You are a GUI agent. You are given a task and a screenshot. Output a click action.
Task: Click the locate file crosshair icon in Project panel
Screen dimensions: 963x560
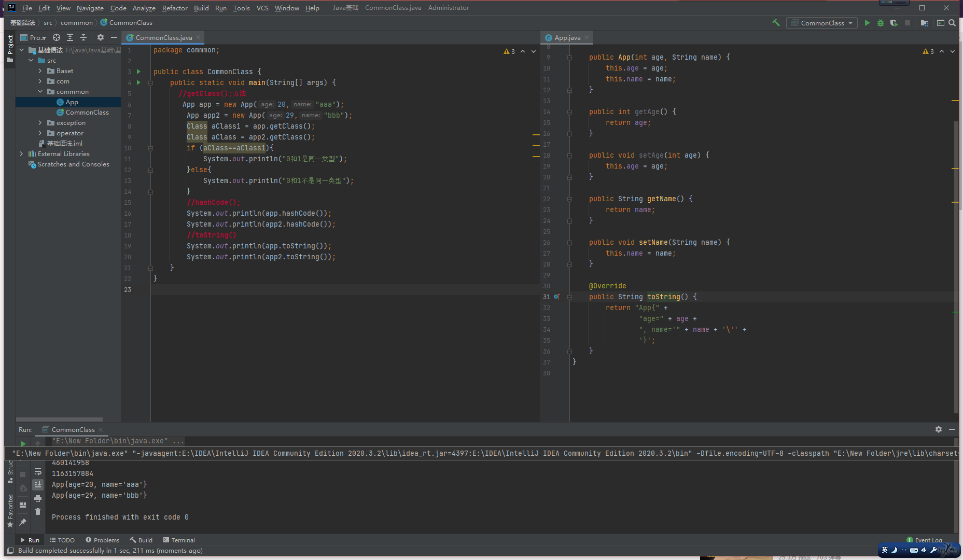57,37
